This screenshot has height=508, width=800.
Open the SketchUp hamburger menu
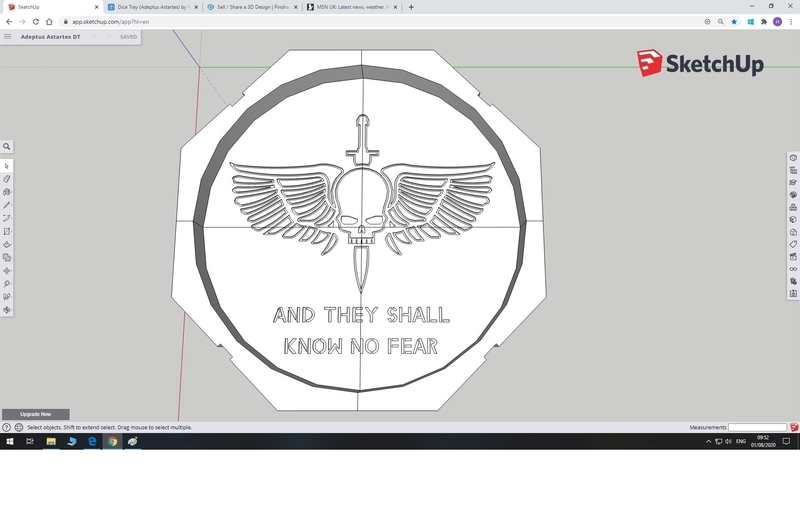click(x=7, y=36)
